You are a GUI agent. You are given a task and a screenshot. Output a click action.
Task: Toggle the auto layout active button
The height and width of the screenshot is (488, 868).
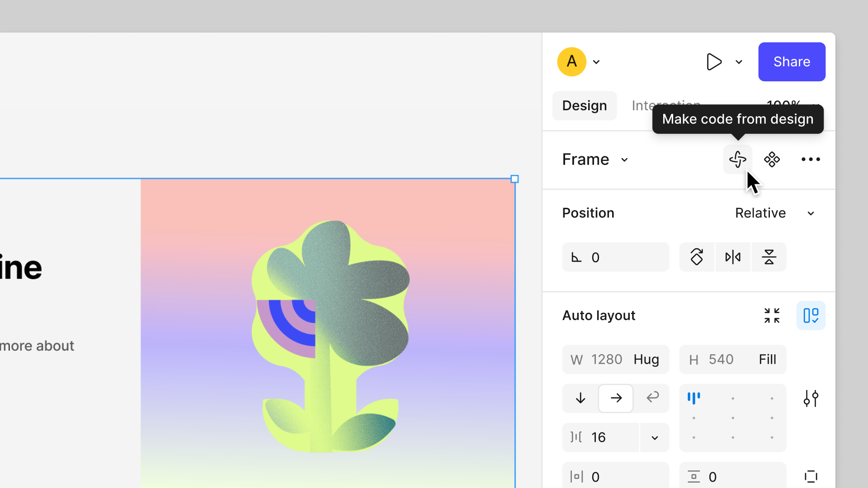coord(811,315)
